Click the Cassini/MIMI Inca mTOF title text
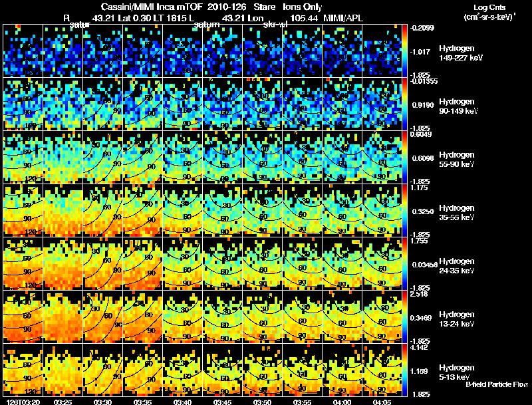This screenshot has height=405, width=532. (x=152, y=7)
